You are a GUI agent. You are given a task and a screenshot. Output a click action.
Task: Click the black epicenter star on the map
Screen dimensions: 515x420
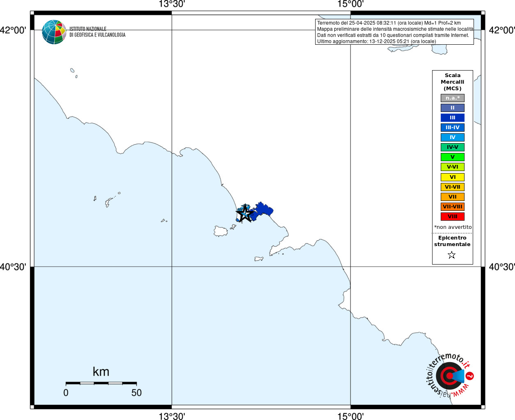(x=245, y=214)
